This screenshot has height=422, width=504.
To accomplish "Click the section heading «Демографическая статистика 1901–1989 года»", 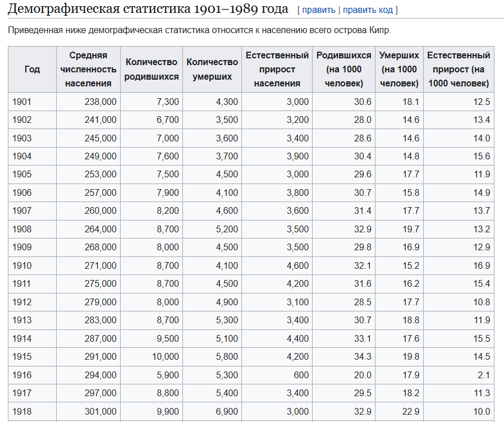I will click(x=148, y=8).
